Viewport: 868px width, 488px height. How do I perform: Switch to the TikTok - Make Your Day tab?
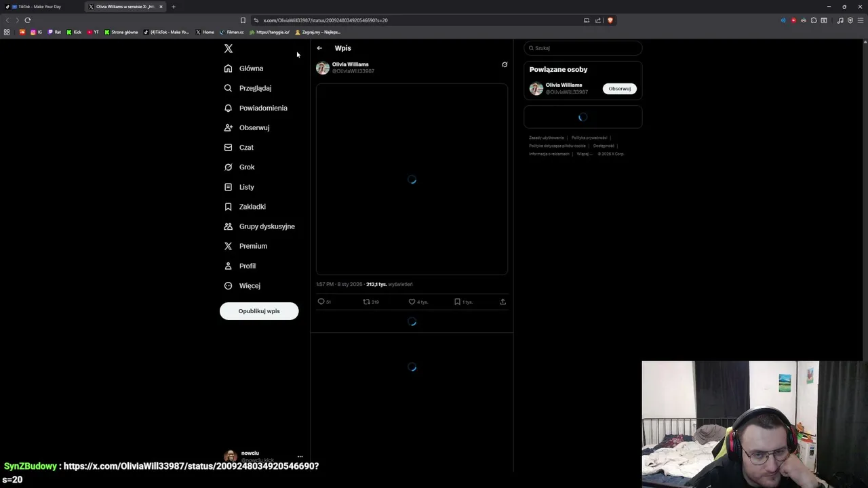(x=39, y=7)
